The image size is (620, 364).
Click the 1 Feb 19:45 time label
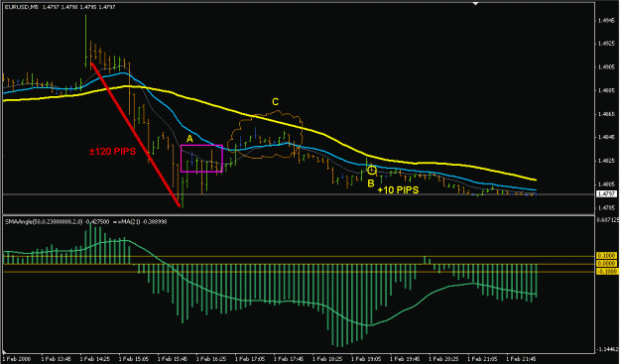point(405,359)
